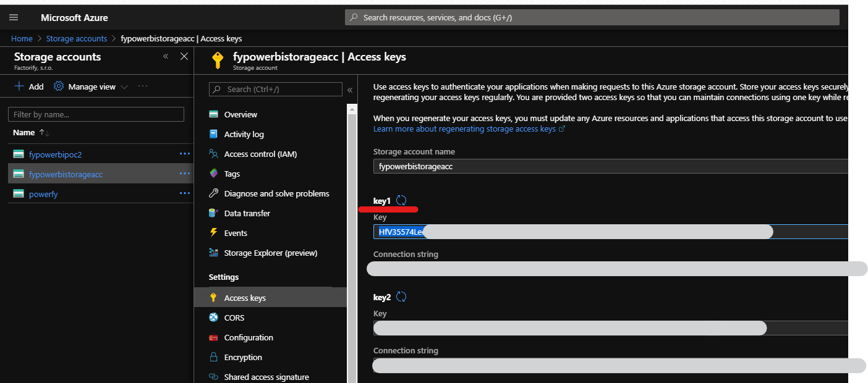Add a new storage account

click(29, 86)
